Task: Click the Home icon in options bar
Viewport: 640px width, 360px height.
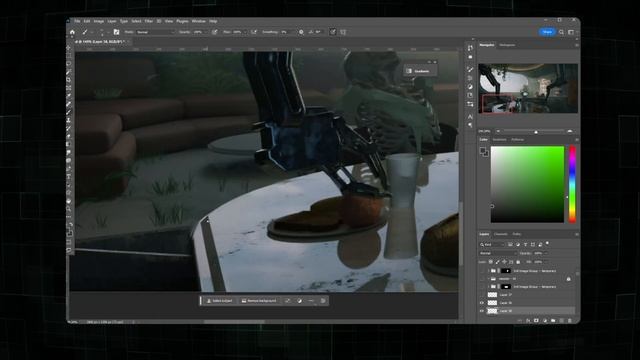Action: pos(72,32)
